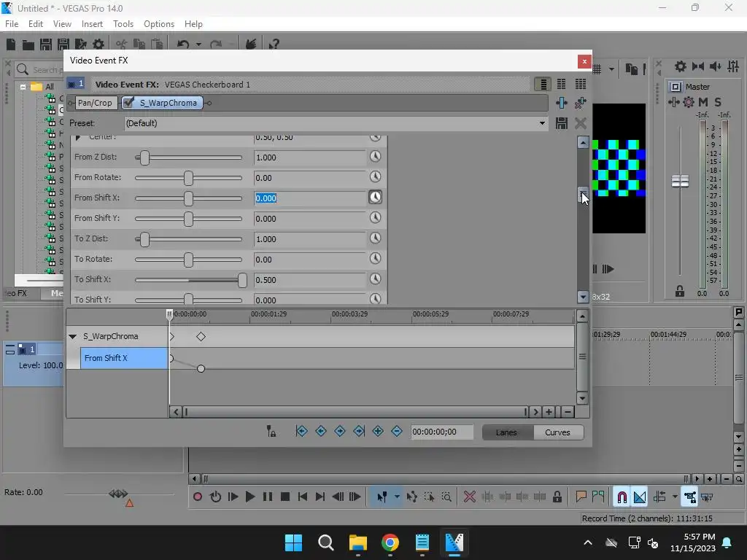747x560 pixels.
Task: Pause playback in the transport bar
Action: point(268,497)
